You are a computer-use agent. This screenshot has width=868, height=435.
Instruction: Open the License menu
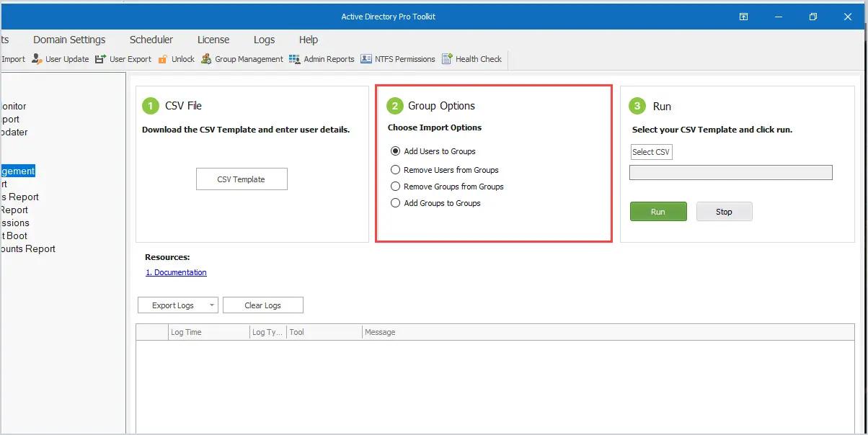(213, 40)
